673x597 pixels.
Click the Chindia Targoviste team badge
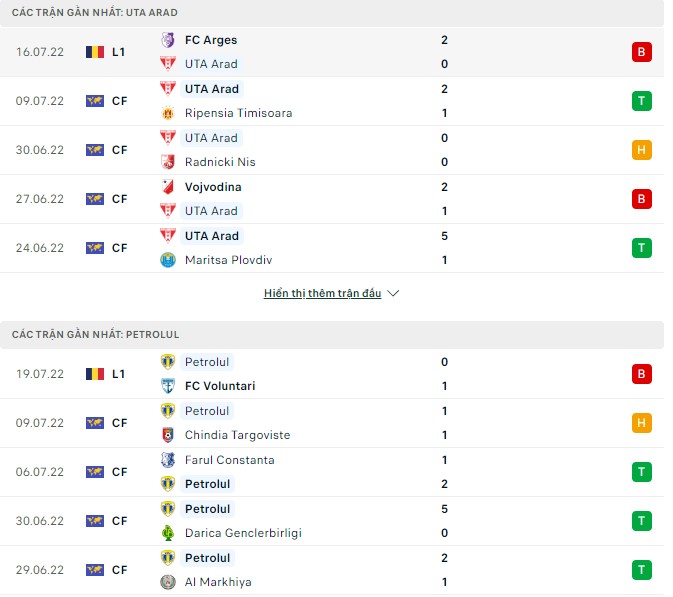click(168, 435)
